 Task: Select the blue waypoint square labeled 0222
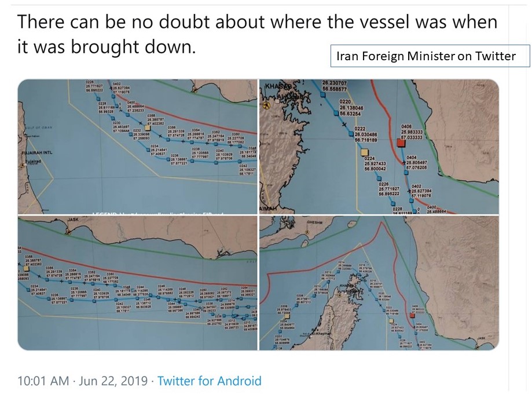click(352, 134)
